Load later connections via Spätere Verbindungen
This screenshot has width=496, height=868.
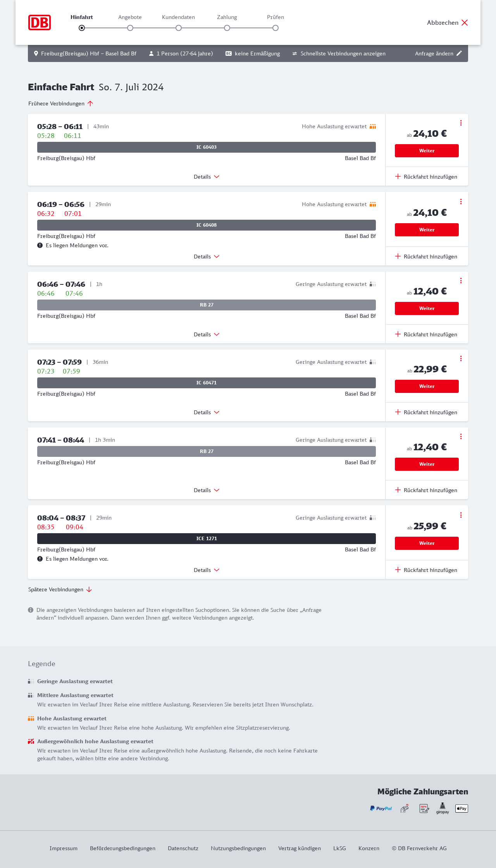pos(60,589)
